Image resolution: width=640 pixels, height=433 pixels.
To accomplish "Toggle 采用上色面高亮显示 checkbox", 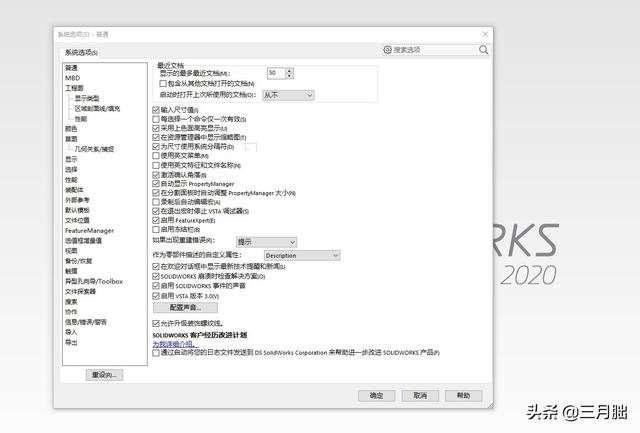I will tap(156, 128).
